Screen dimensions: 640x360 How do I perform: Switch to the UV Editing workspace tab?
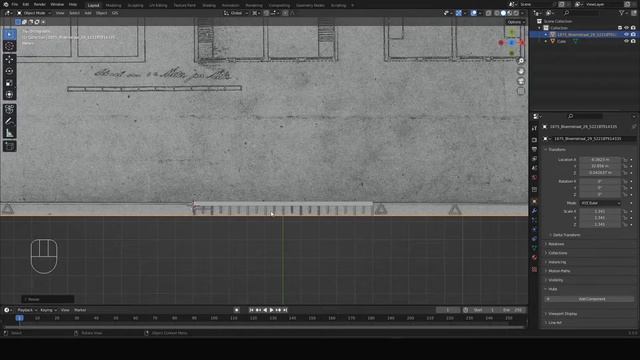click(x=158, y=5)
